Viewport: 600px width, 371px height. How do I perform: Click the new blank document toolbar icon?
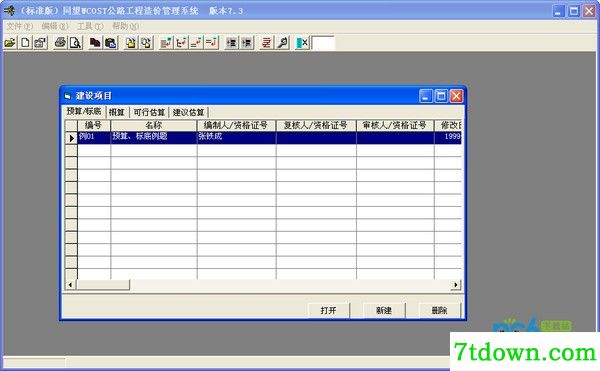point(25,42)
